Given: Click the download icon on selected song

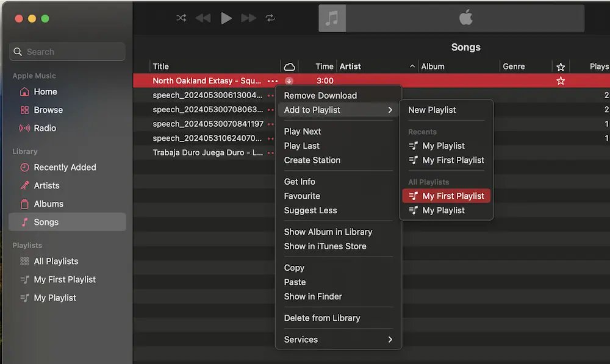Looking at the screenshot, I should click(289, 81).
